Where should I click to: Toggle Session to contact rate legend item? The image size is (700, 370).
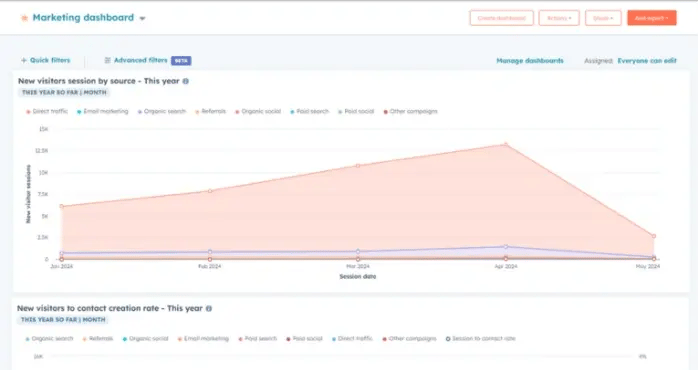pos(480,339)
